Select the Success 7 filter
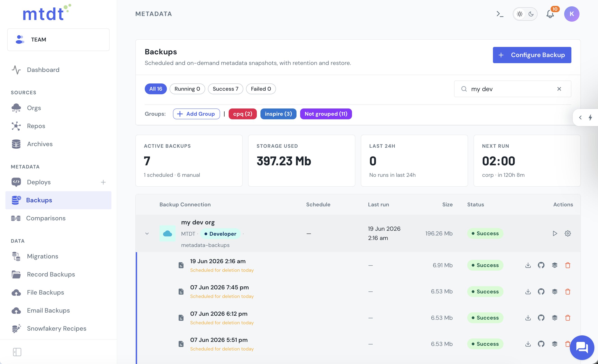This screenshot has width=598, height=364. 225,89
